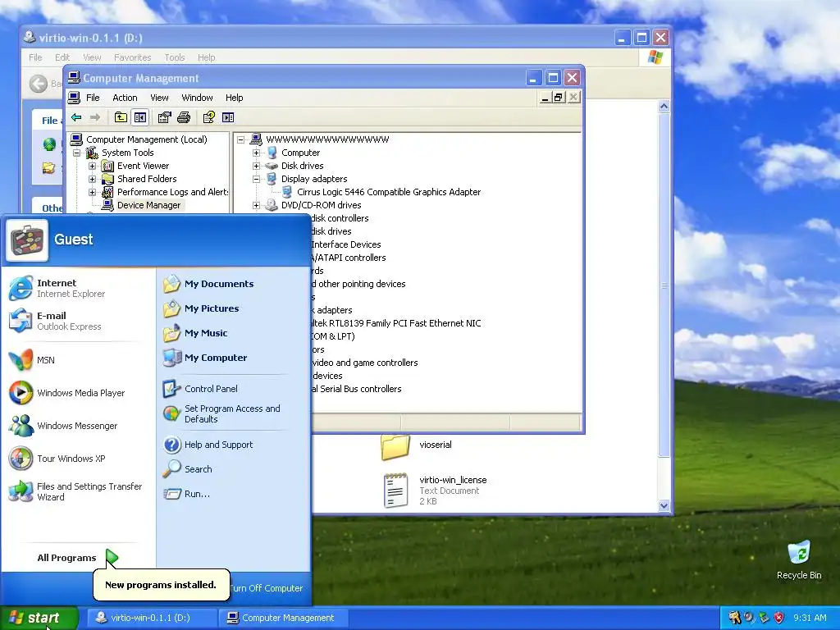Open Help and Support
This screenshot has height=630, width=840.
coord(232,445)
